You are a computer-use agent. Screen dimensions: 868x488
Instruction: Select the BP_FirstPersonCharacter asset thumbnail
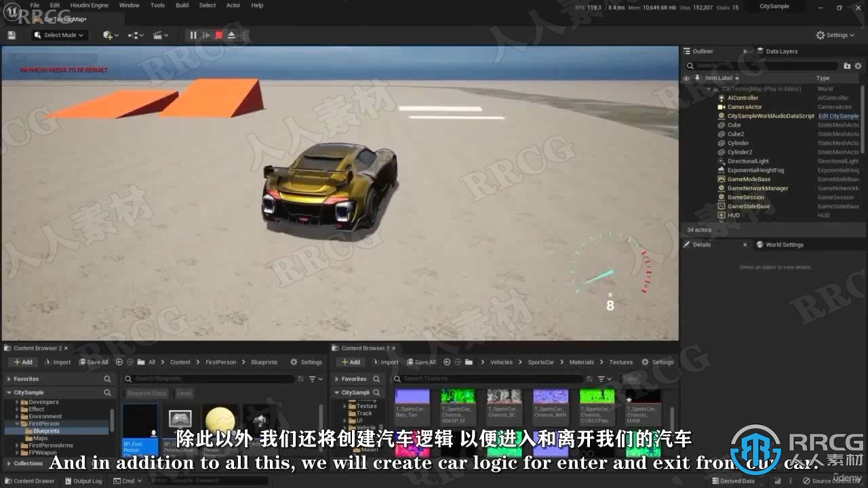coord(140,429)
